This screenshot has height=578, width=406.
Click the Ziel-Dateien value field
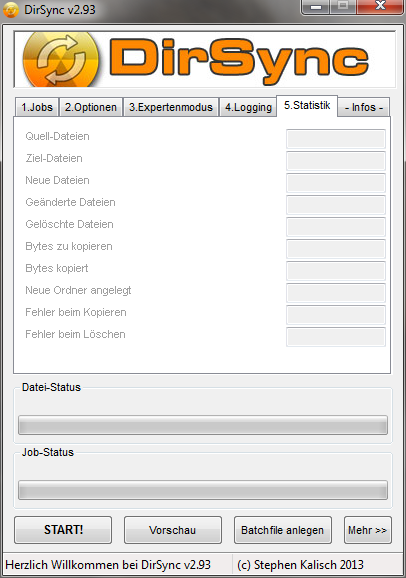tap(336, 161)
